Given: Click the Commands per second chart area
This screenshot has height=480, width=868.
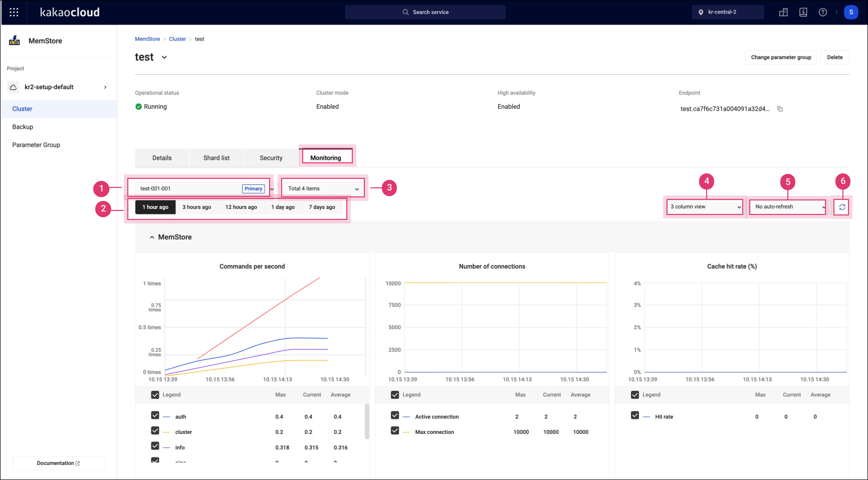Looking at the screenshot, I should coord(265,327).
